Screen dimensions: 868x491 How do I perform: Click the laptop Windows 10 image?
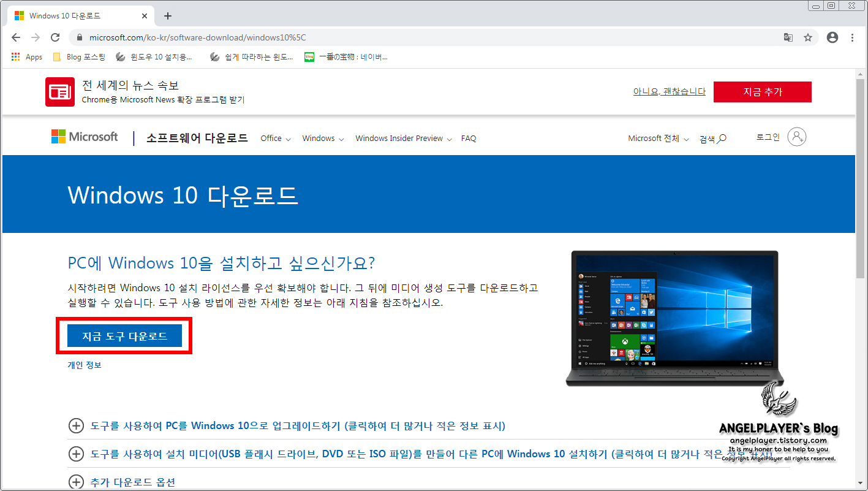(x=674, y=319)
